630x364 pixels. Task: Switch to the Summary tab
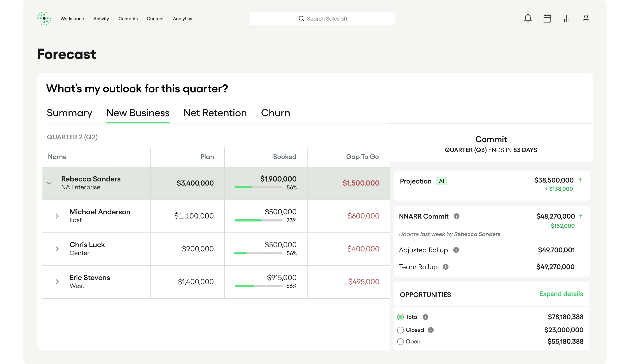(70, 113)
